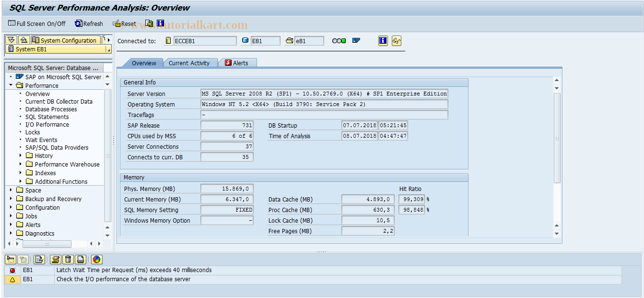Click the color wheel icon in message toolbar
The height and width of the screenshot is (298, 644).
(x=97, y=260)
